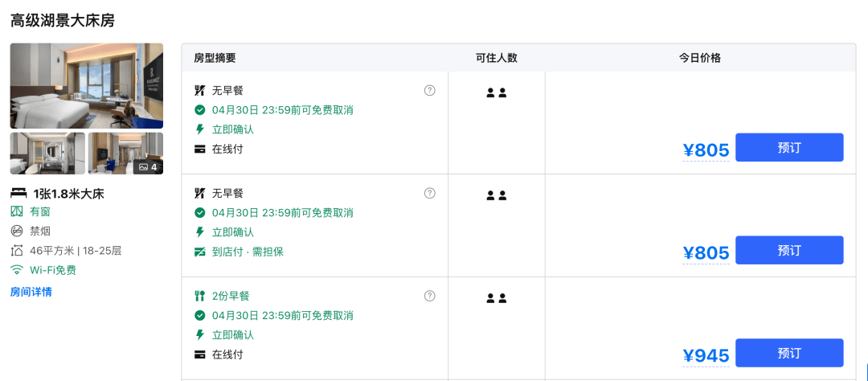The image size is (868, 381).
Task: Click help icon for 2份早餐 rate
Action: point(429,296)
